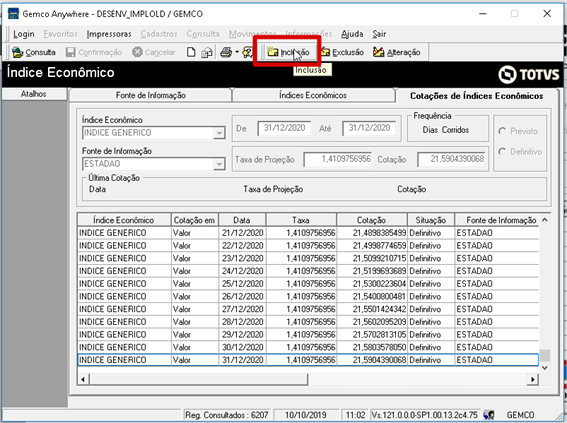The height and width of the screenshot is (423, 567).
Task: Click the Consulta toolbar button
Action: pyautogui.click(x=33, y=52)
